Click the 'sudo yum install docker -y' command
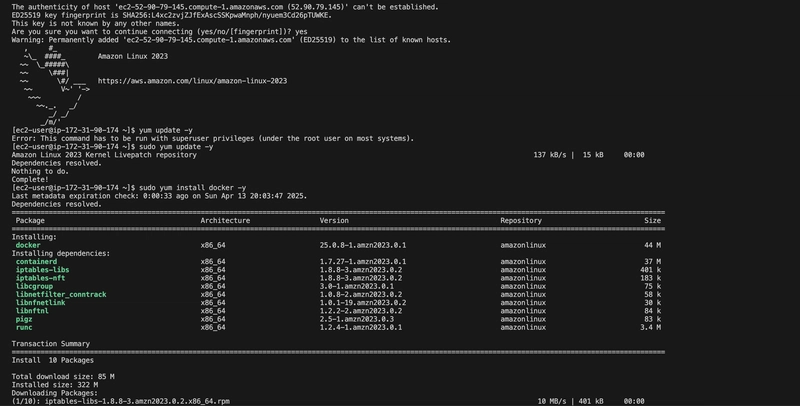 pyautogui.click(x=192, y=188)
